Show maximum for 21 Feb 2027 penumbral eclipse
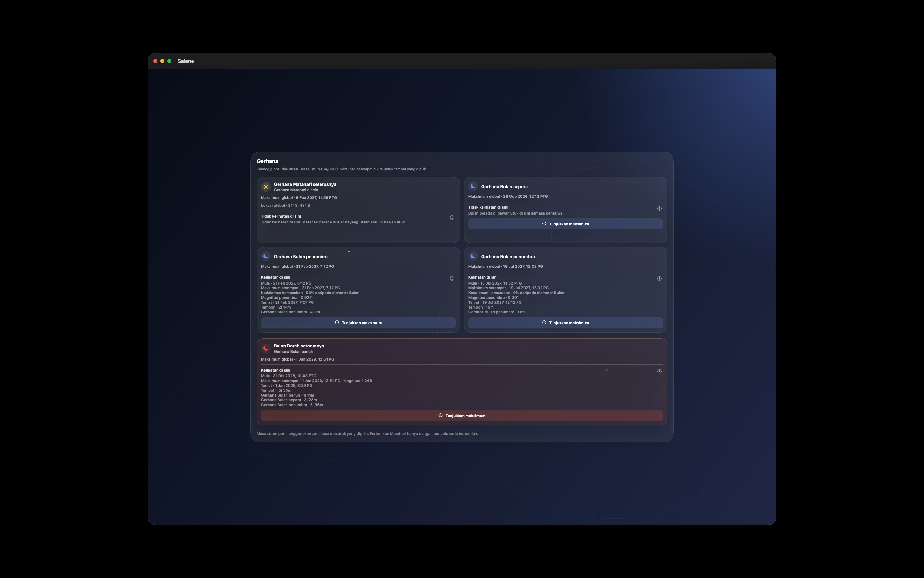This screenshot has width=924, height=578. (x=358, y=323)
